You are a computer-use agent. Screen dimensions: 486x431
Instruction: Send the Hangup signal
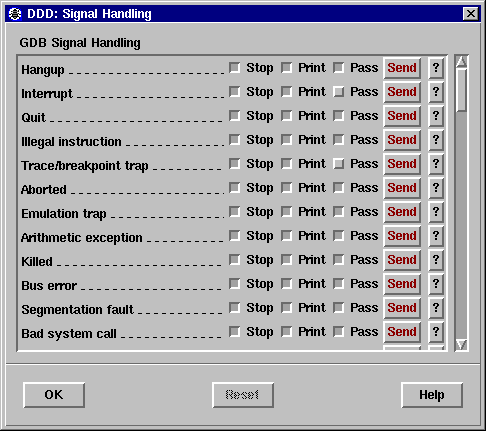coord(402,68)
